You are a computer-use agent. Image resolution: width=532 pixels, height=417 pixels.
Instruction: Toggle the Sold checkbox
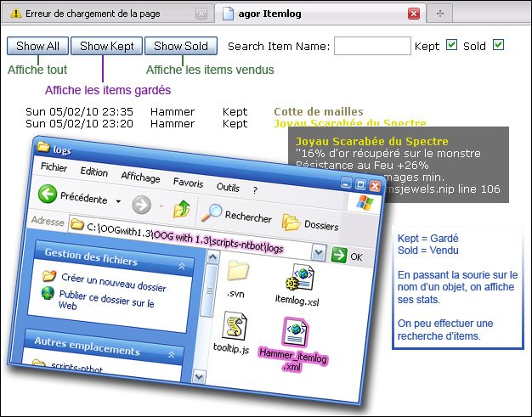498,45
